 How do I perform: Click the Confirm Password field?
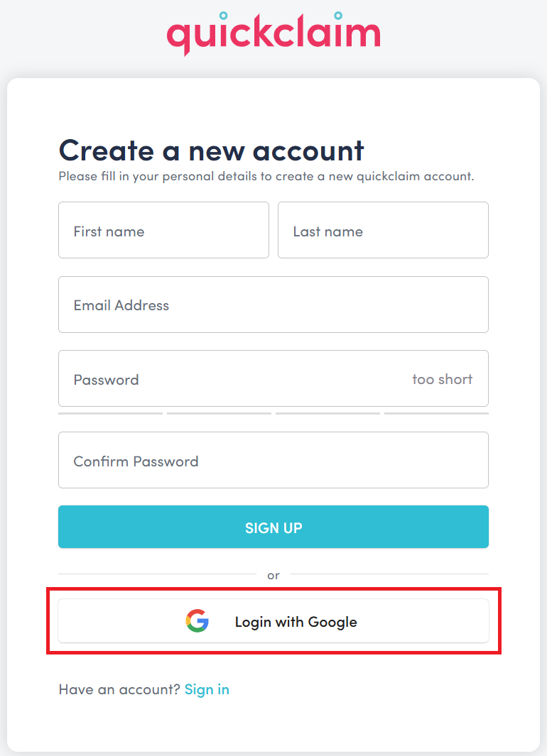(273, 460)
